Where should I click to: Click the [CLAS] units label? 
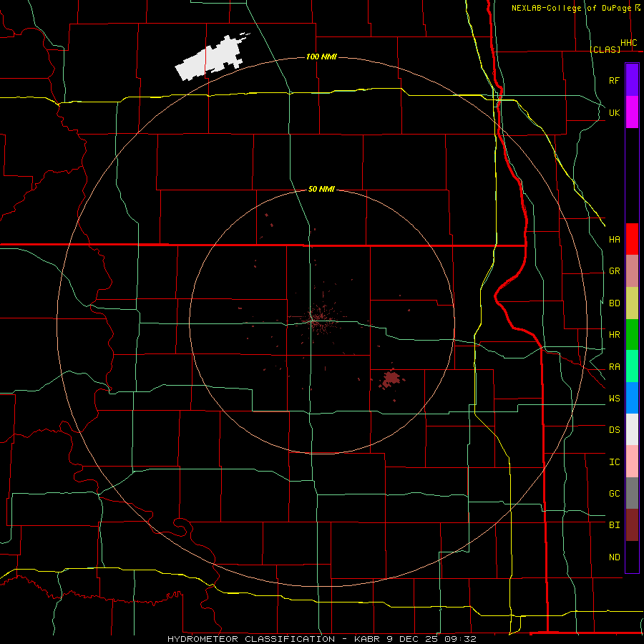(605, 49)
